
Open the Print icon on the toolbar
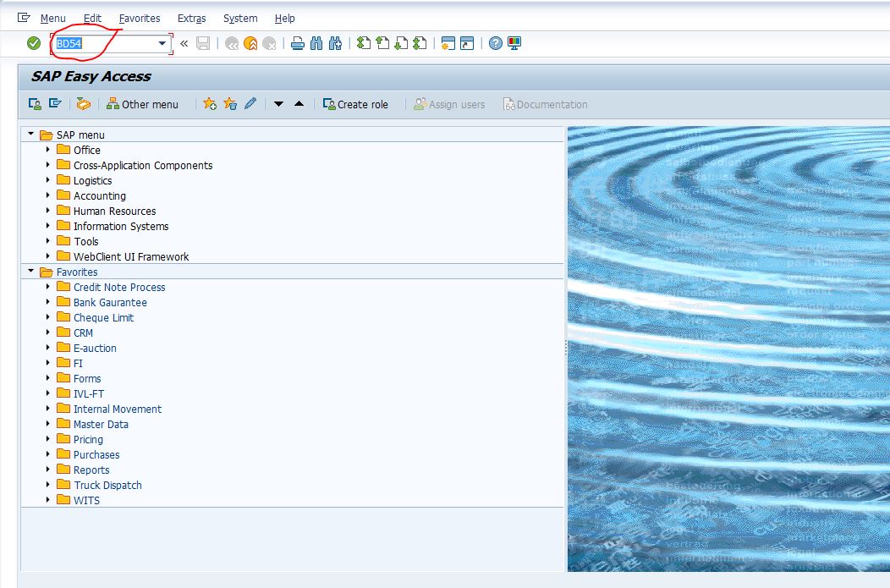[296, 43]
